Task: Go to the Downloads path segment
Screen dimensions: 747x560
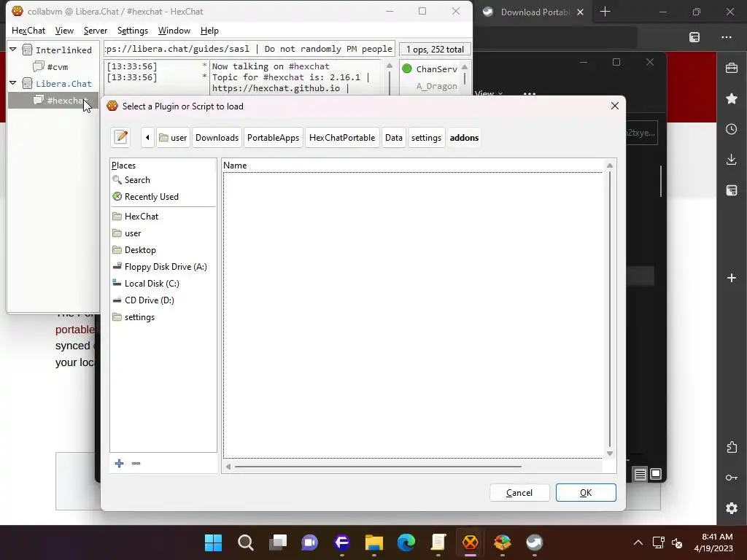Action: point(217,138)
